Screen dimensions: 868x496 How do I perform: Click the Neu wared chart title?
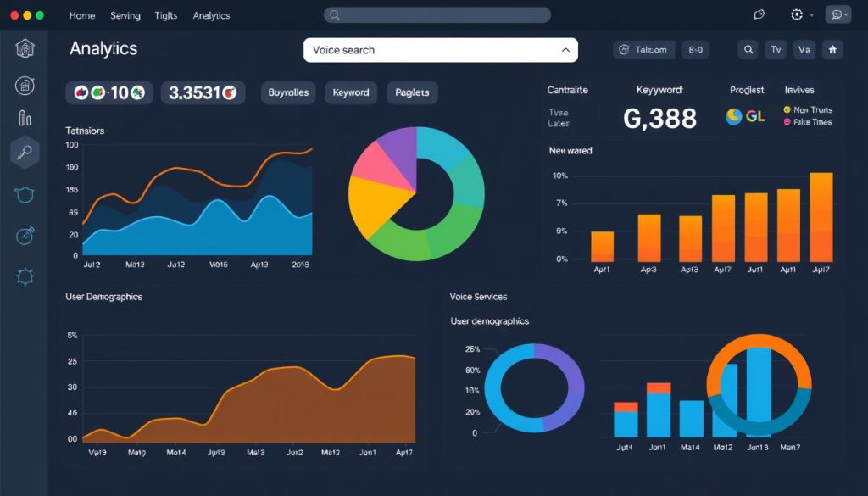(570, 151)
